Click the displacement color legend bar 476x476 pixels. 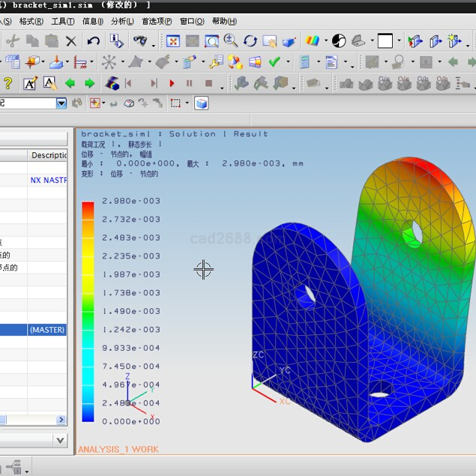click(88, 311)
